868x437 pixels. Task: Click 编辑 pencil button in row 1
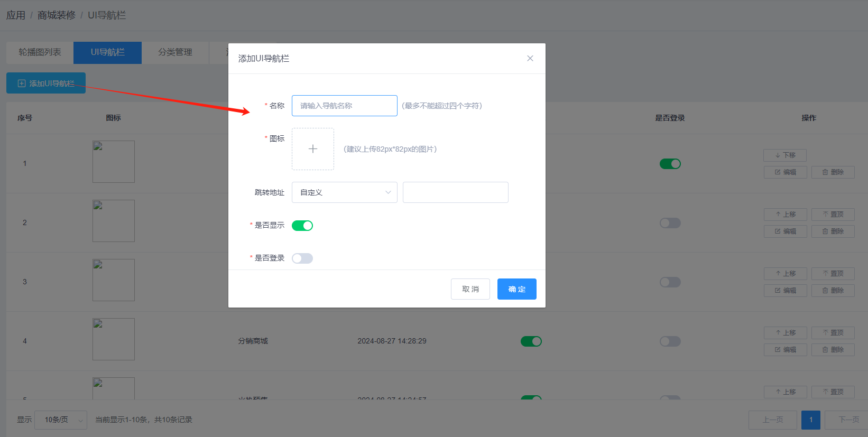click(785, 172)
